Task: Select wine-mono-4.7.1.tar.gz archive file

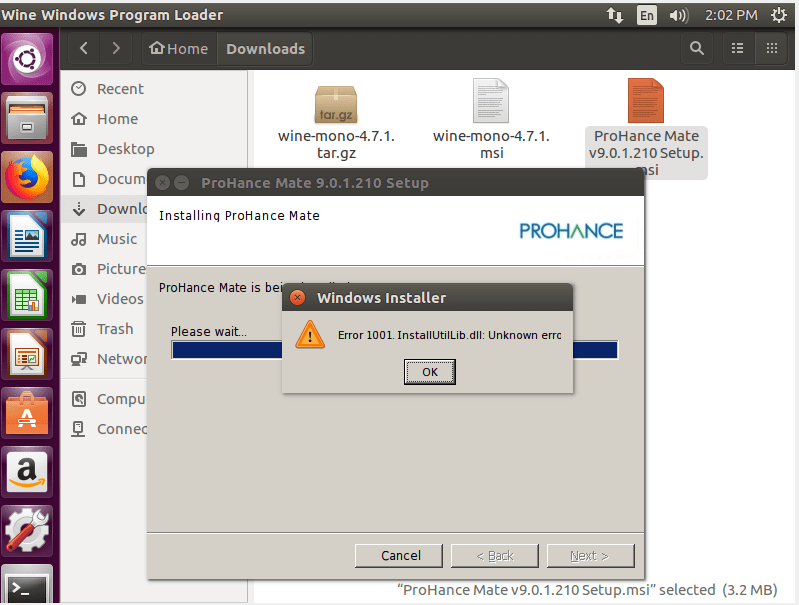Action: pyautogui.click(x=336, y=120)
